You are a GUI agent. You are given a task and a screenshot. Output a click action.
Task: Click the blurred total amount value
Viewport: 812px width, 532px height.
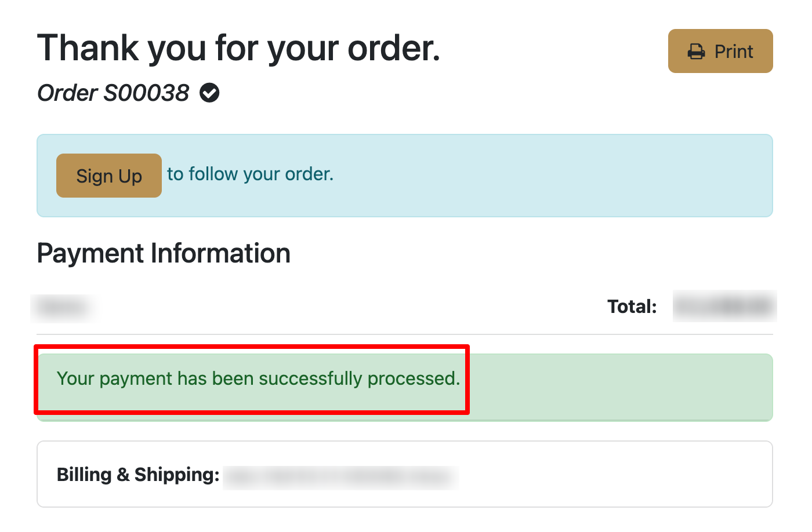coord(724,306)
